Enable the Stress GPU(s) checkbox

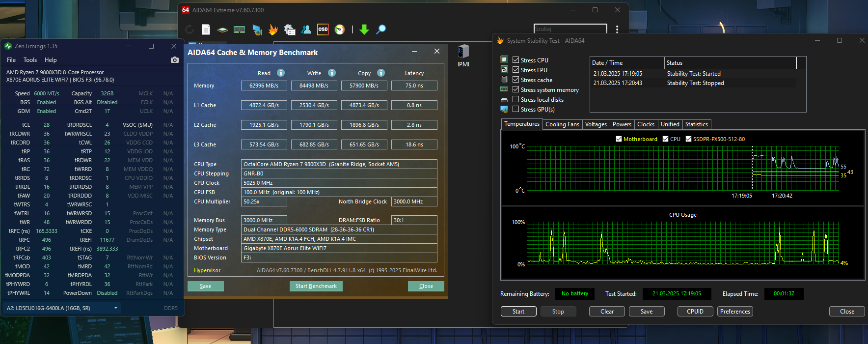coord(515,109)
